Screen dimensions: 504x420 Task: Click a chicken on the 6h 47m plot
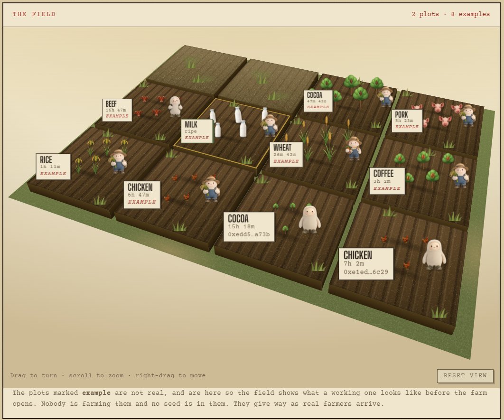(187, 196)
